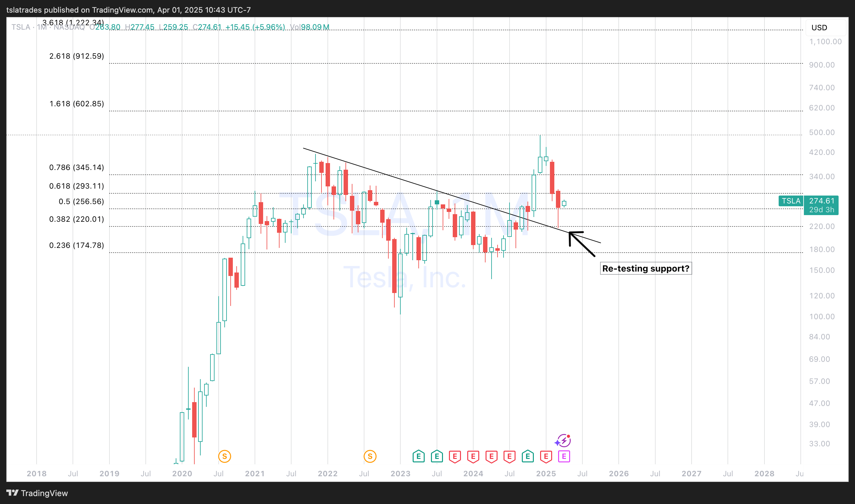Click the orange split marker near Jul 2022
This screenshot has width=855, height=504.
pyautogui.click(x=370, y=456)
